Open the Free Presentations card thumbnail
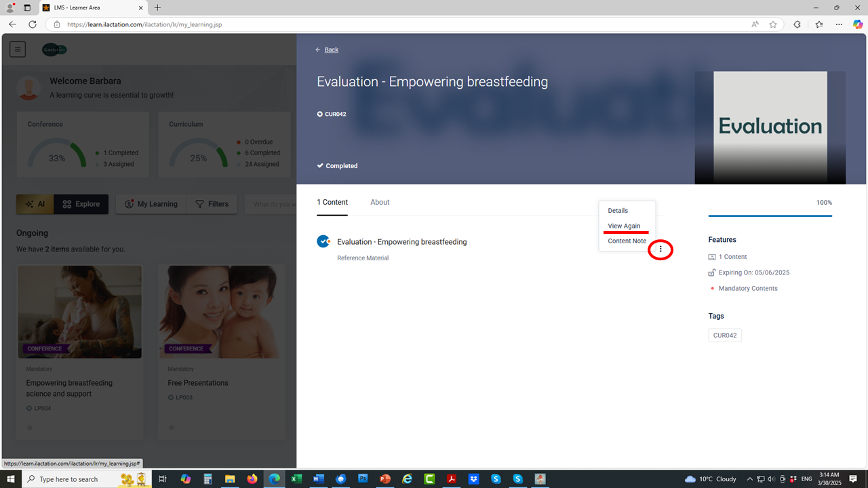The image size is (868, 488). pos(221,312)
